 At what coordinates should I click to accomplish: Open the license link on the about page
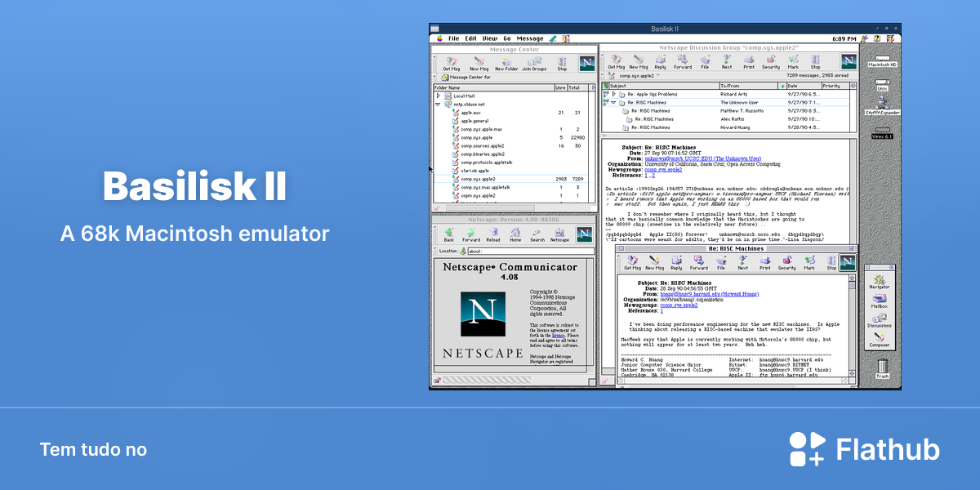pos(558,335)
